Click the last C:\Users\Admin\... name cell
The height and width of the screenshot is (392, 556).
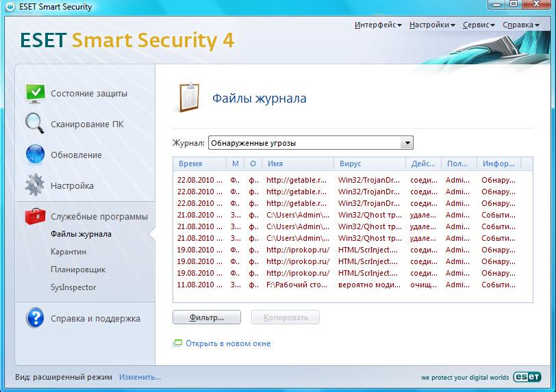[298, 238]
